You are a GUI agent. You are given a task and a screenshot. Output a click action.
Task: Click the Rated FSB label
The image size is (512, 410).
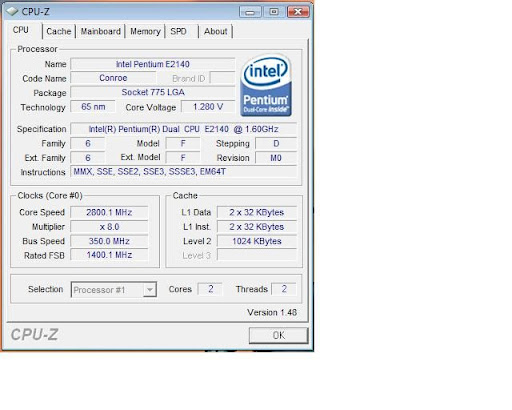coord(44,256)
